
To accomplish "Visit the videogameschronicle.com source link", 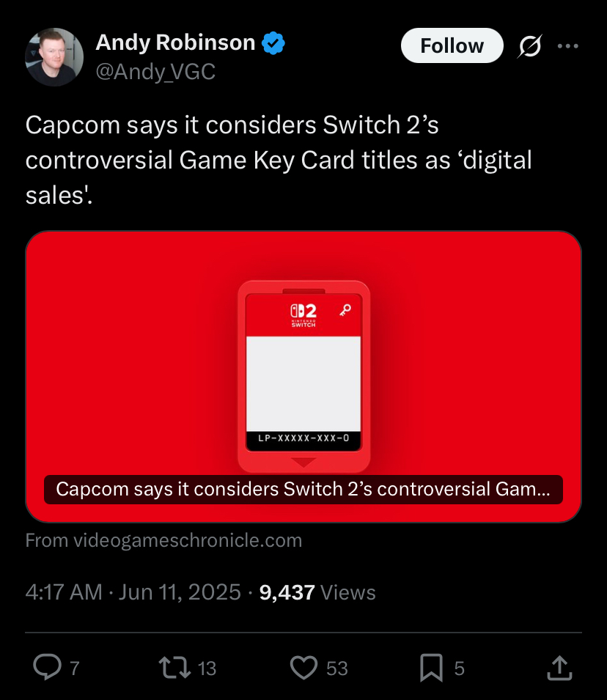I will tap(163, 540).
